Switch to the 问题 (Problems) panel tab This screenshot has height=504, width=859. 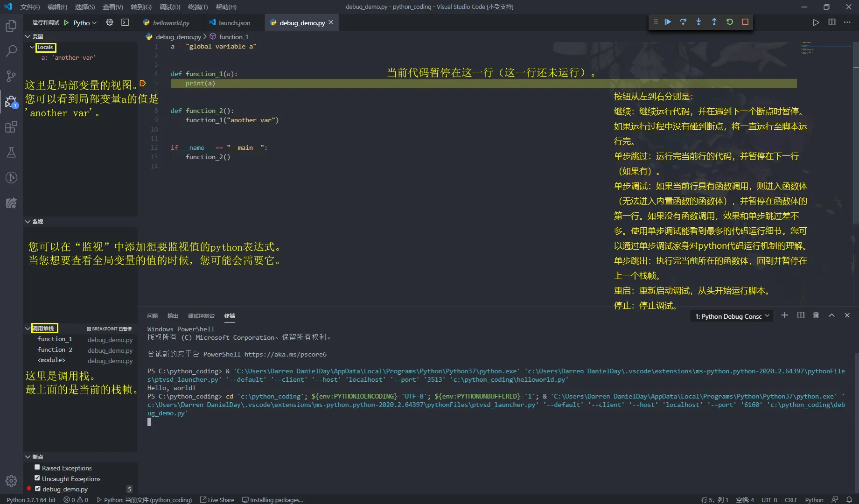click(x=153, y=316)
